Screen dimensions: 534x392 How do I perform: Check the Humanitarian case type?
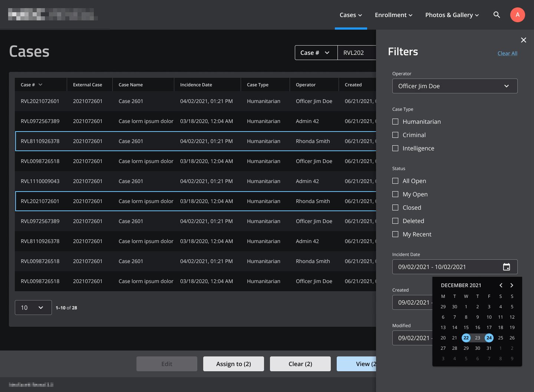coord(395,122)
